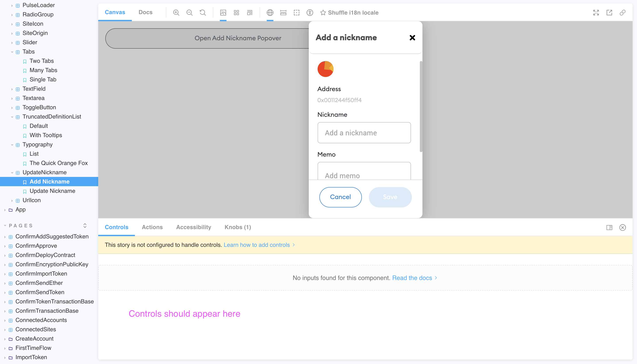This screenshot has height=364, width=637.
Task: Zoom in on the canvas
Action: pyautogui.click(x=176, y=13)
